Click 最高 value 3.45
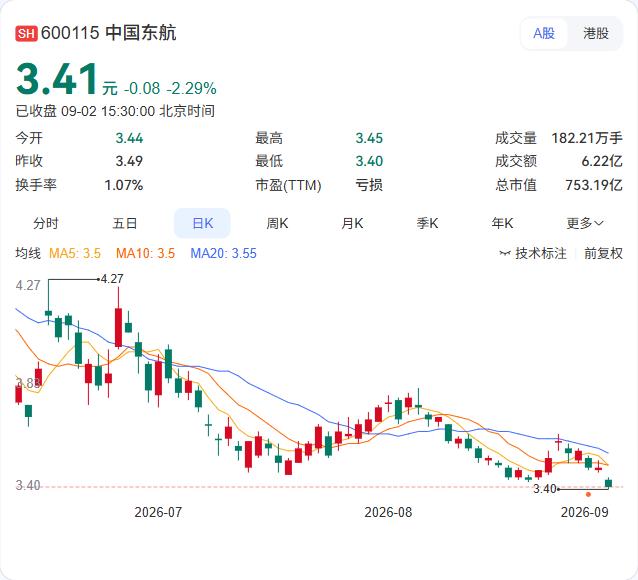Image resolution: width=638 pixels, height=580 pixels. point(369,138)
